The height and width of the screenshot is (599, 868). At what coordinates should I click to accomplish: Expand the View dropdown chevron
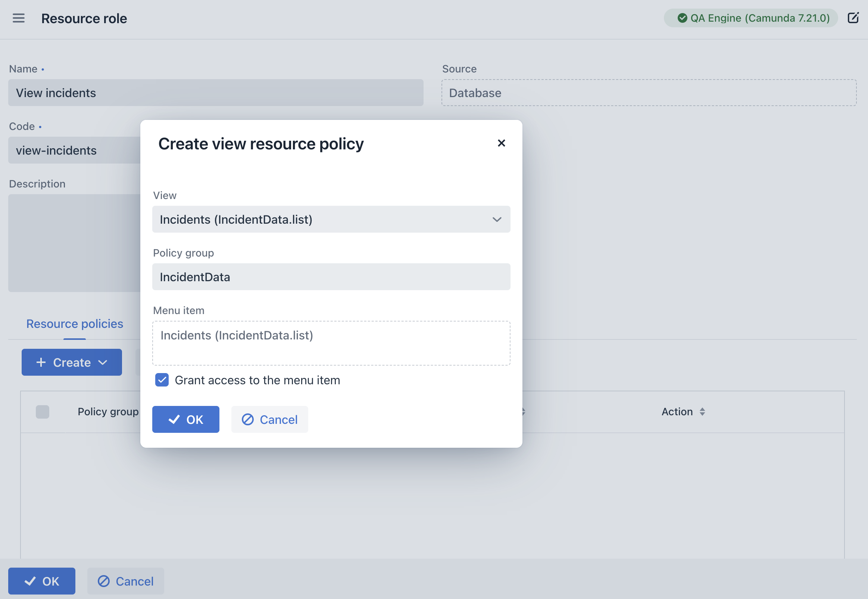coord(497,220)
